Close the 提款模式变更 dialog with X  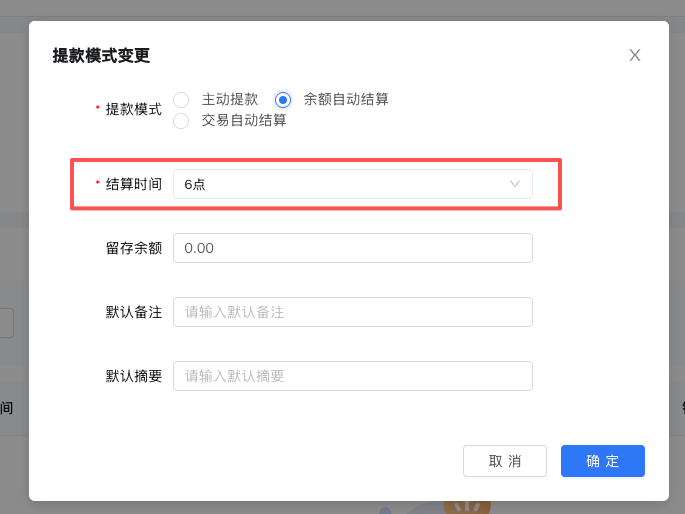(634, 55)
